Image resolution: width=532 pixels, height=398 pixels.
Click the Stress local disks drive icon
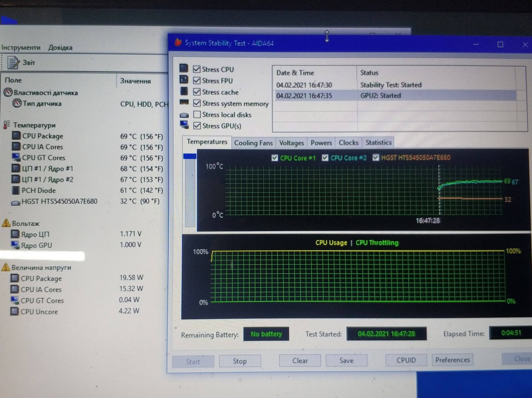coord(184,115)
